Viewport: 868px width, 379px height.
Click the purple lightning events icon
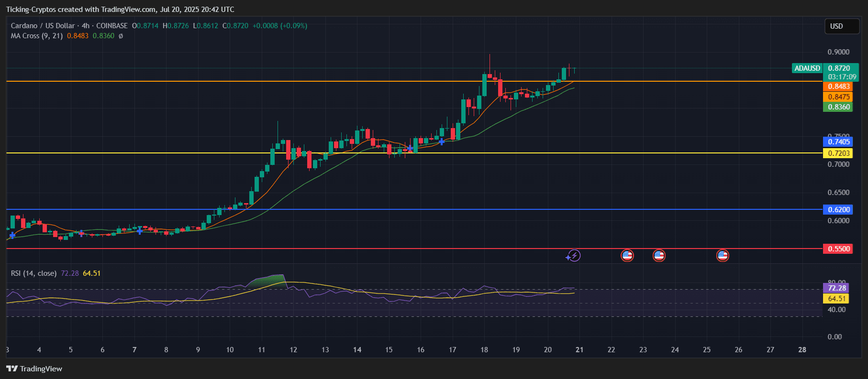click(573, 256)
